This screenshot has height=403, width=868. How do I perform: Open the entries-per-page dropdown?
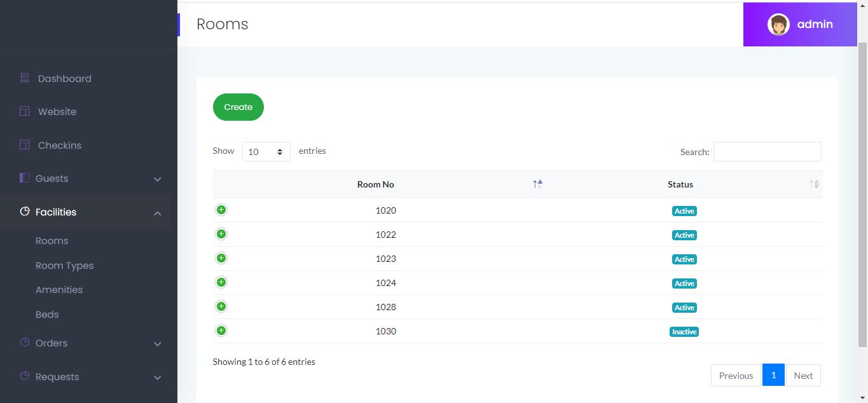[x=266, y=152]
